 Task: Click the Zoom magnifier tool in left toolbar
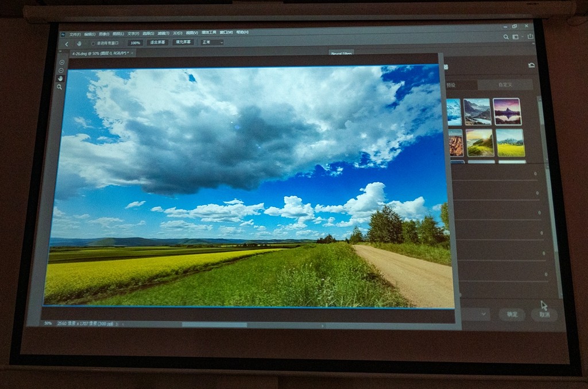point(60,87)
